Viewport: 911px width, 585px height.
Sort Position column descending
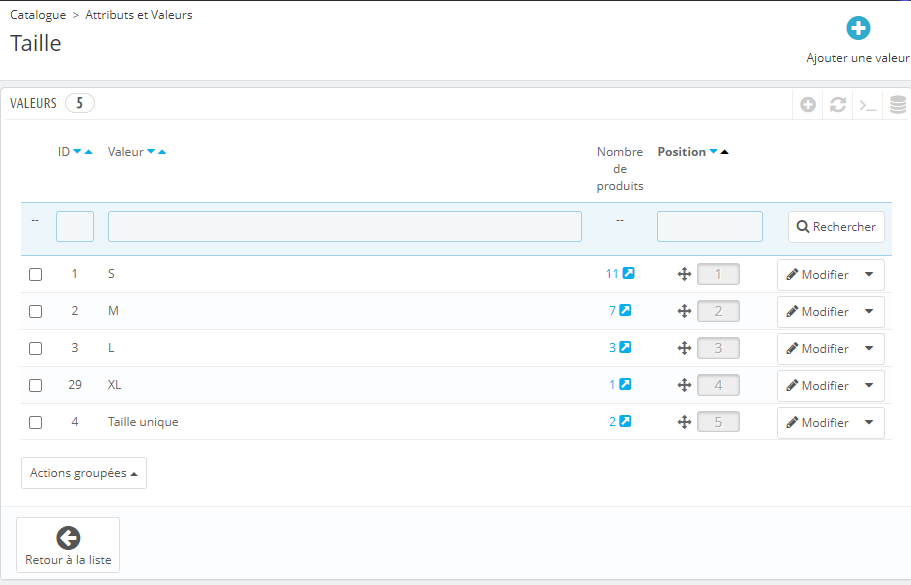click(x=713, y=152)
